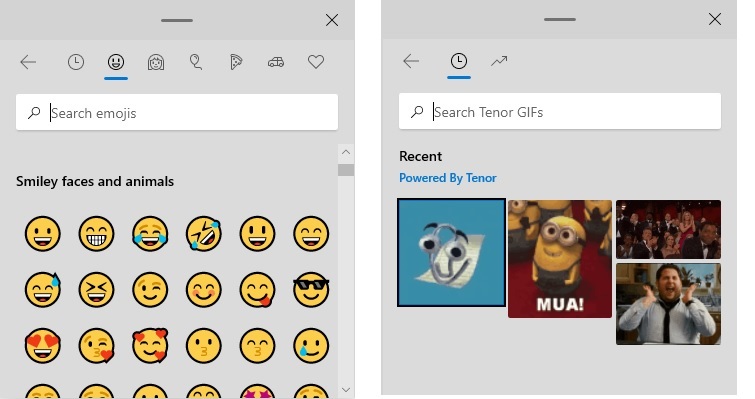Viewport: 755px width, 399px height.
Task: Insert the rolling on floor laughing emoji
Action: click(x=204, y=234)
